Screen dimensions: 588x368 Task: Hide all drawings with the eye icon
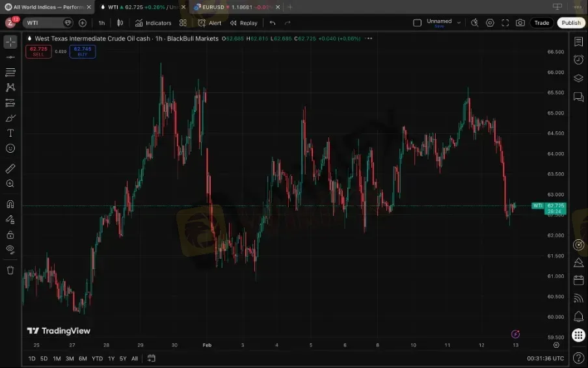(10, 249)
